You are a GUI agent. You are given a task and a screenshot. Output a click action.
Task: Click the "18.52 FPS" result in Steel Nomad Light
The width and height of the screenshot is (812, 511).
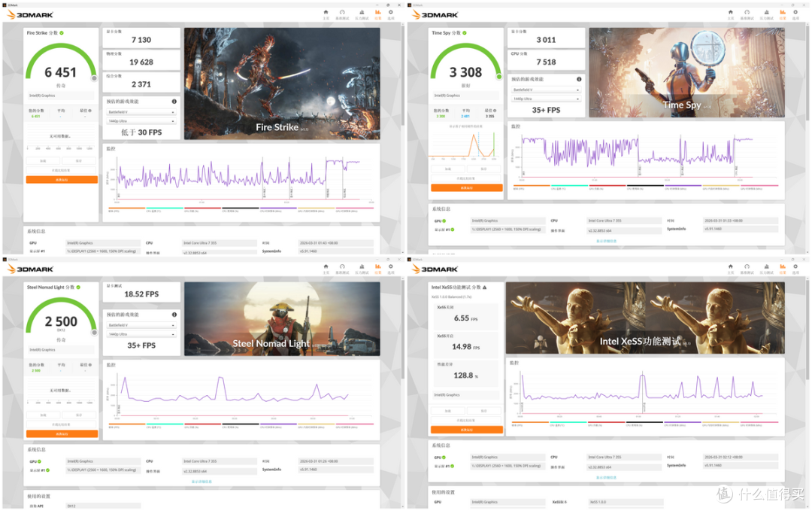point(141,294)
